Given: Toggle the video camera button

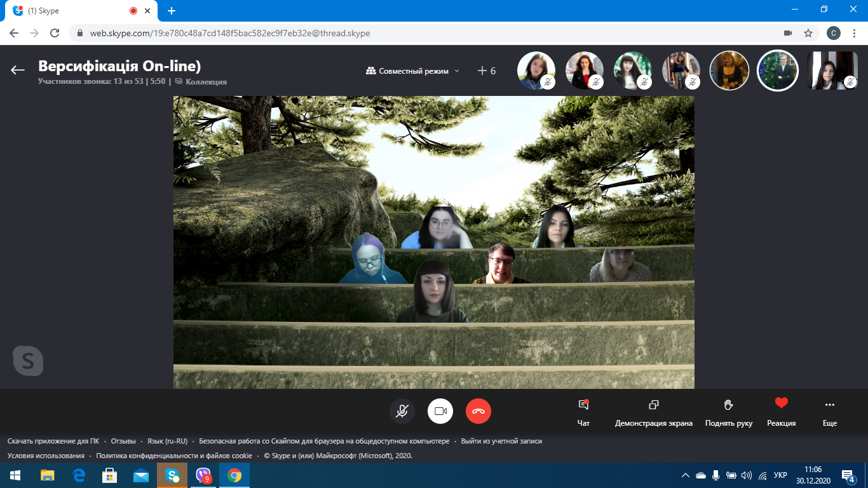Looking at the screenshot, I should click(x=440, y=411).
